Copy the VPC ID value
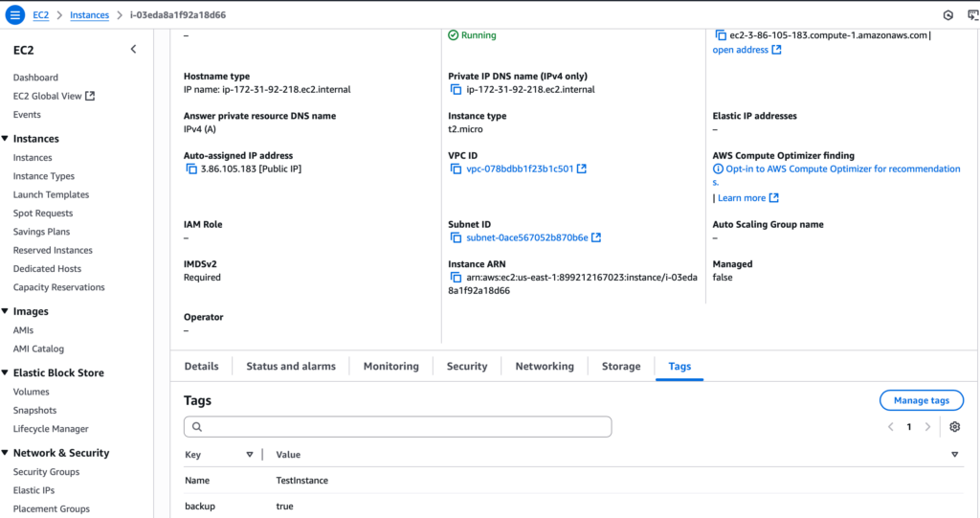The image size is (980, 518). [457, 169]
